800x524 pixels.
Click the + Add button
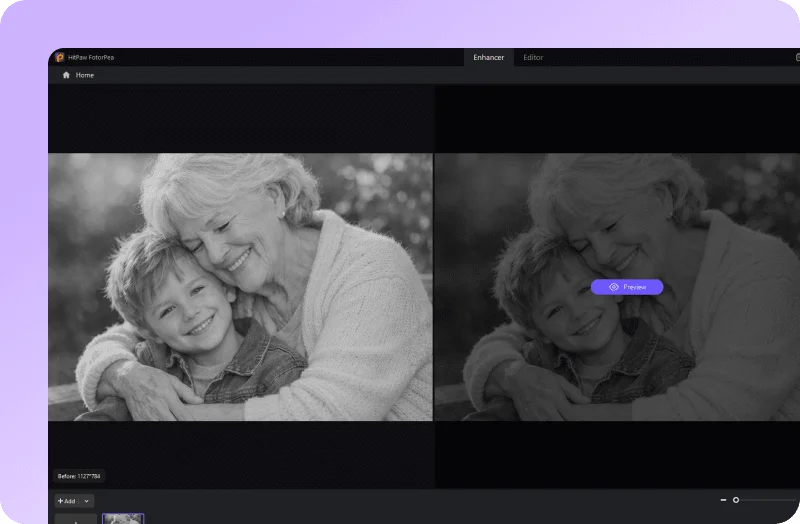pos(67,501)
